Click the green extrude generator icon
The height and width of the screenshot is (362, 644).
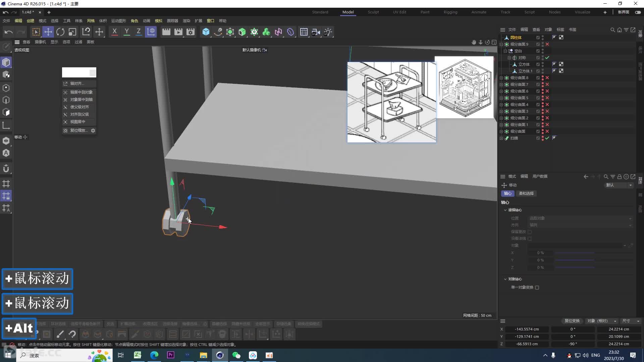[x=242, y=32]
